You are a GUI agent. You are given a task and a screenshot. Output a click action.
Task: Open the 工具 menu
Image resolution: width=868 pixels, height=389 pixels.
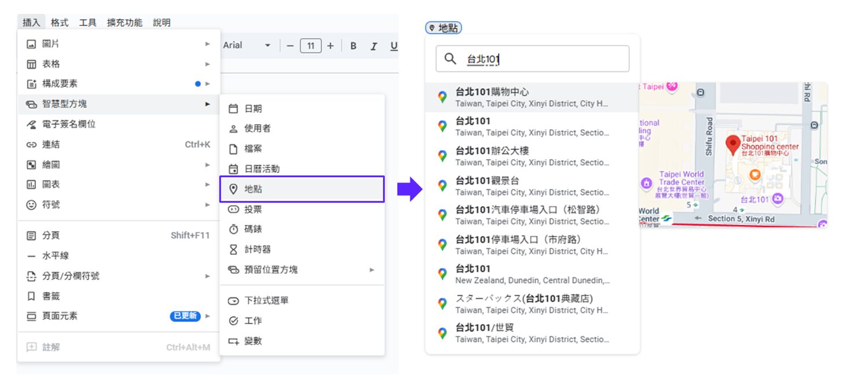(x=88, y=23)
